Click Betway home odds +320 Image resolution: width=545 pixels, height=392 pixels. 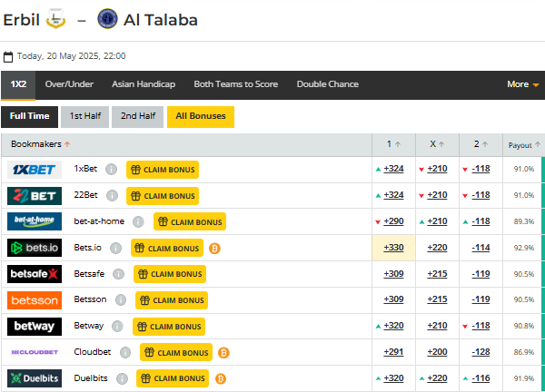point(393,326)
